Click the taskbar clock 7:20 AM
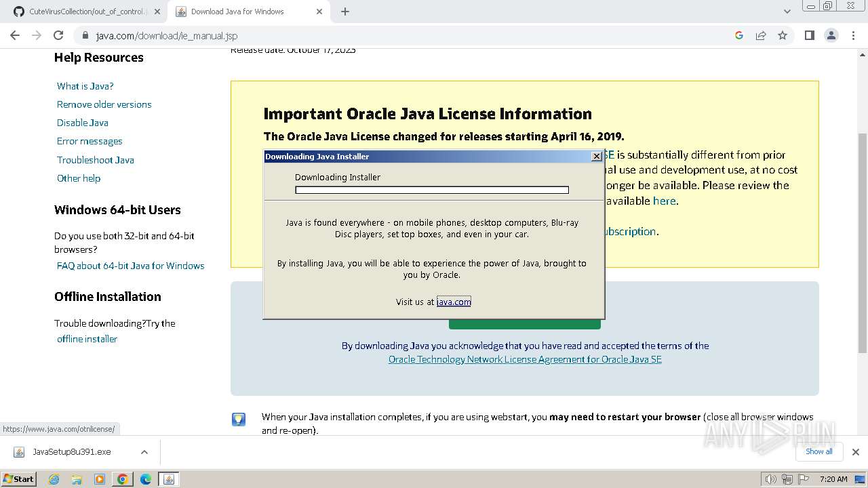 point(833,479)
